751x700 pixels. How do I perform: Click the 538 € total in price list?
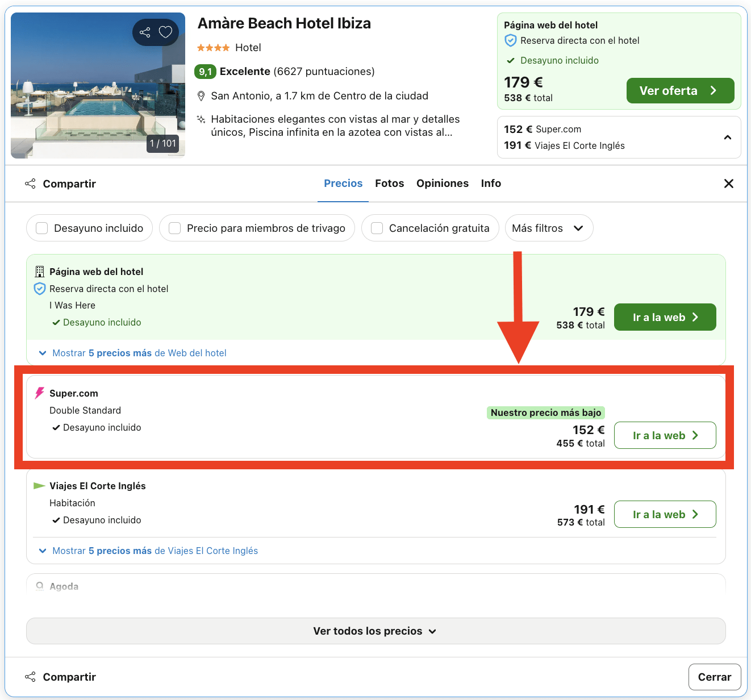(581, 325)
